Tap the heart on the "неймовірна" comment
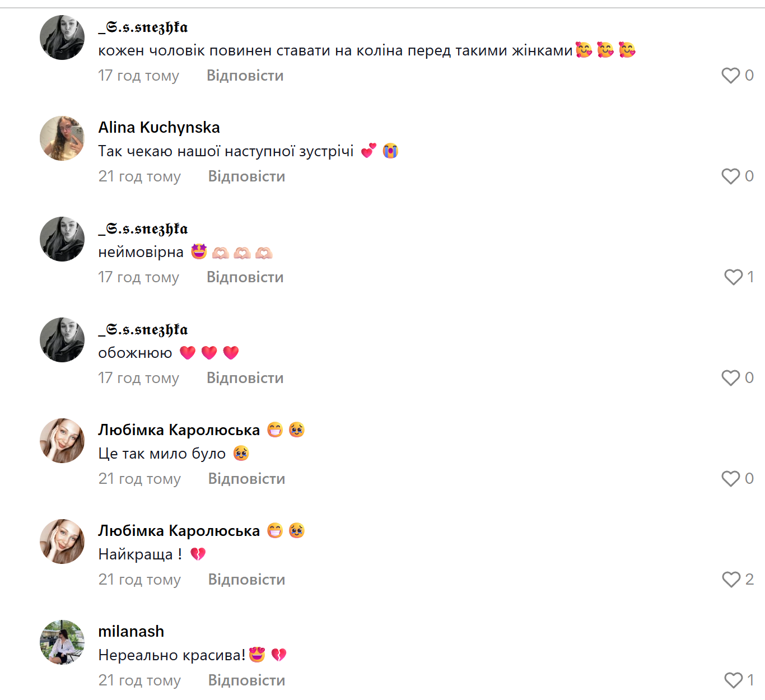This screenshot has width=765, height=700. [x=733, y=277]
